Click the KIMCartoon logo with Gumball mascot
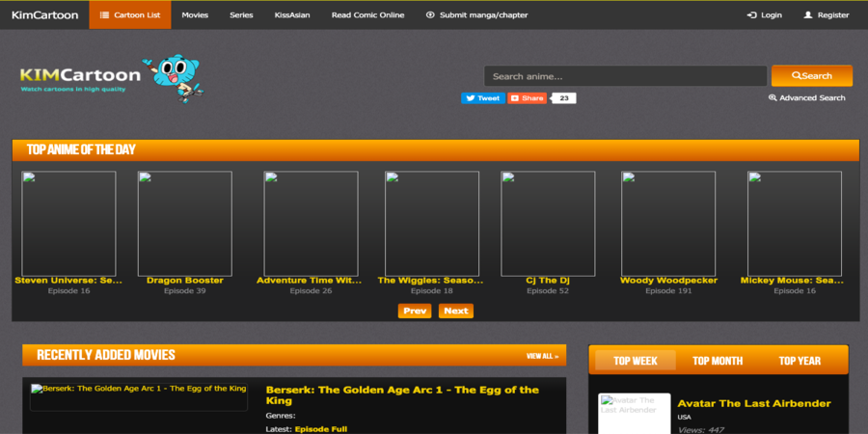 (x=112, y=79)
